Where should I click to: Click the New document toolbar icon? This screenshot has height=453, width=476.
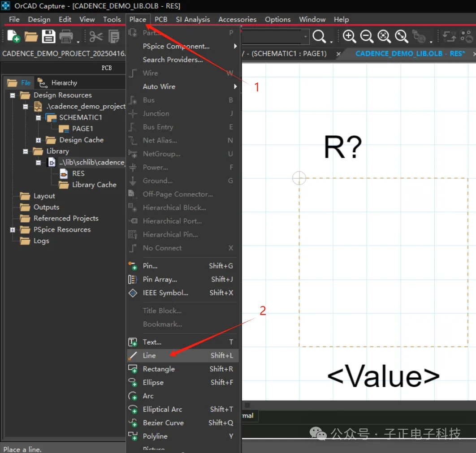pyautogui.click(x=13, y=36)
